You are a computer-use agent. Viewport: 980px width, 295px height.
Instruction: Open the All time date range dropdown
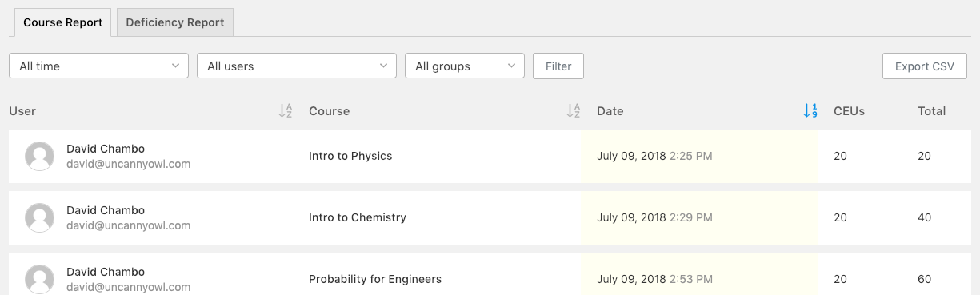pyautogui.click(x=98, y=66)
